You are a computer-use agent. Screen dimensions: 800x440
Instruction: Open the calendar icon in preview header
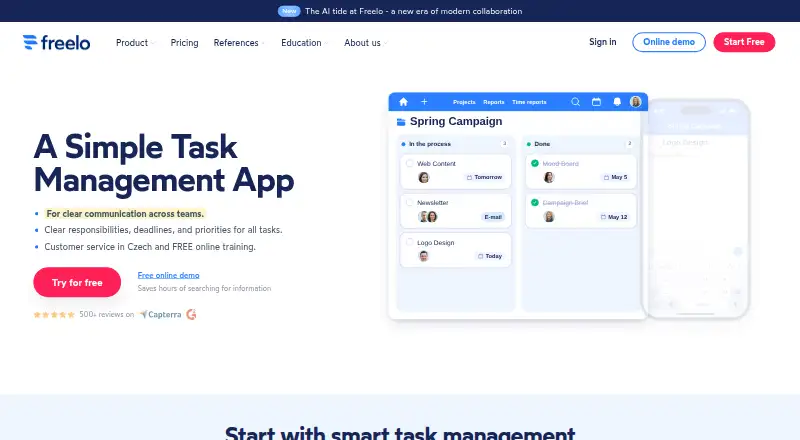click(596, 102)
